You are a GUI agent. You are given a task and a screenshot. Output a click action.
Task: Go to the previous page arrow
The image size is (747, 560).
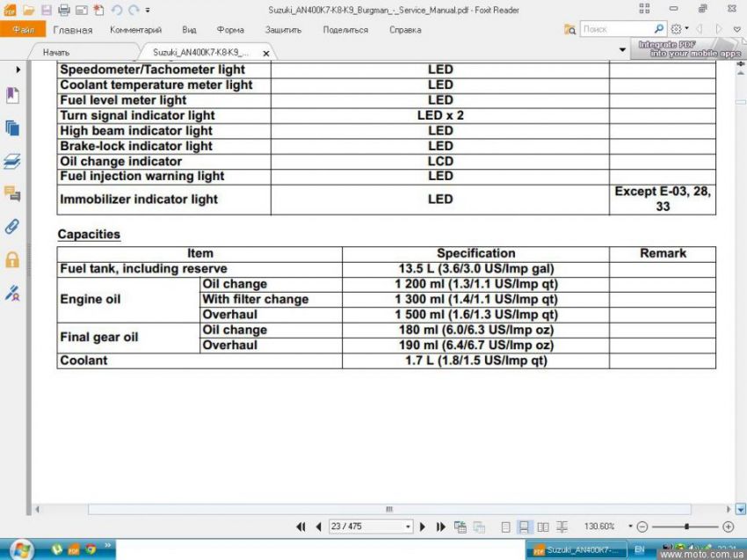coord(319,527)
